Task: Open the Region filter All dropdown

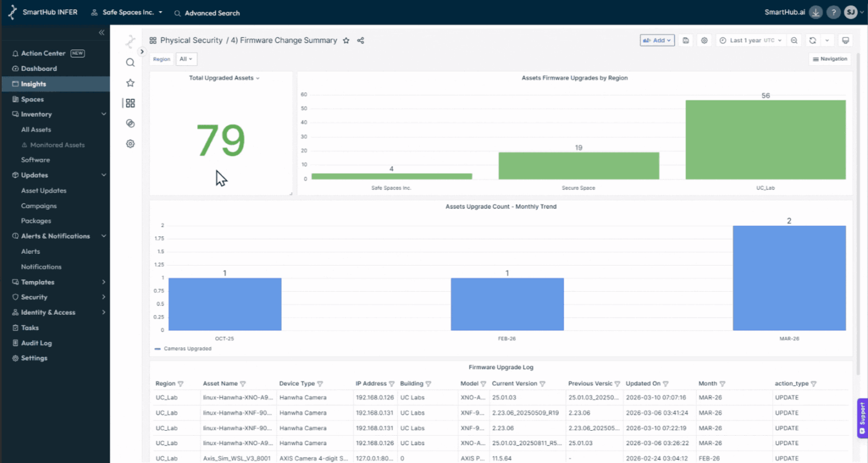Action: 186,59
